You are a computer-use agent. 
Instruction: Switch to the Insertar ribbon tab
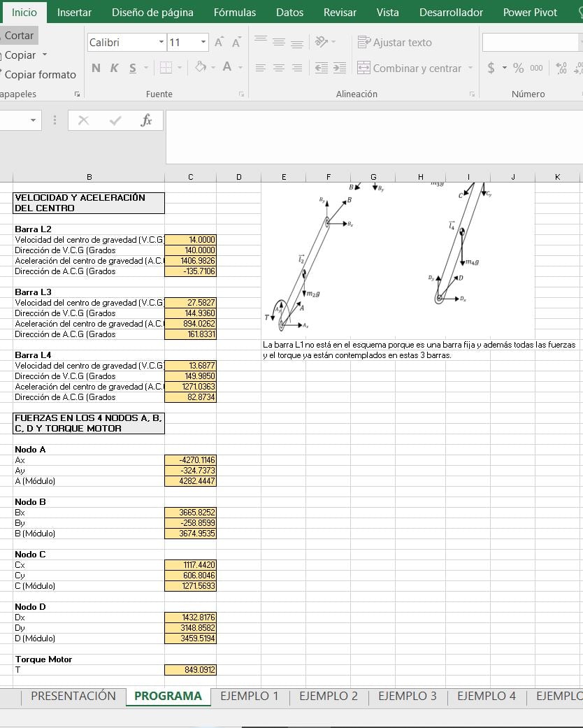pyautogui.click(x=74, y=13)
